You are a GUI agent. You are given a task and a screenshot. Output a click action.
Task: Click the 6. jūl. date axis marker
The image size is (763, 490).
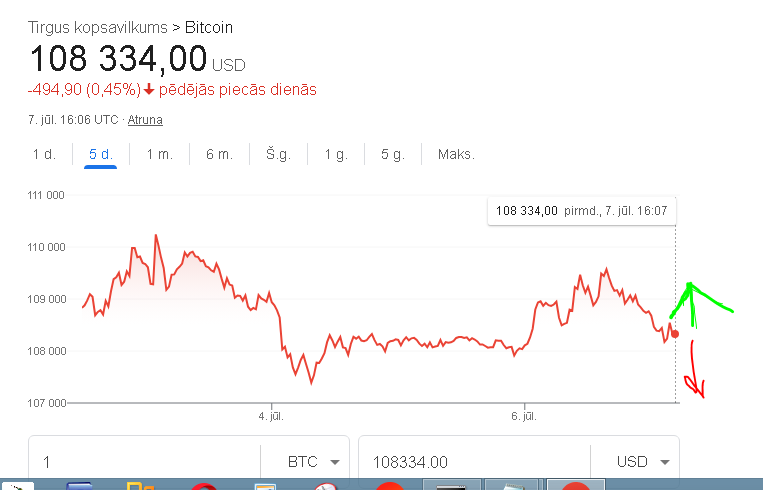tap(524, 417)
